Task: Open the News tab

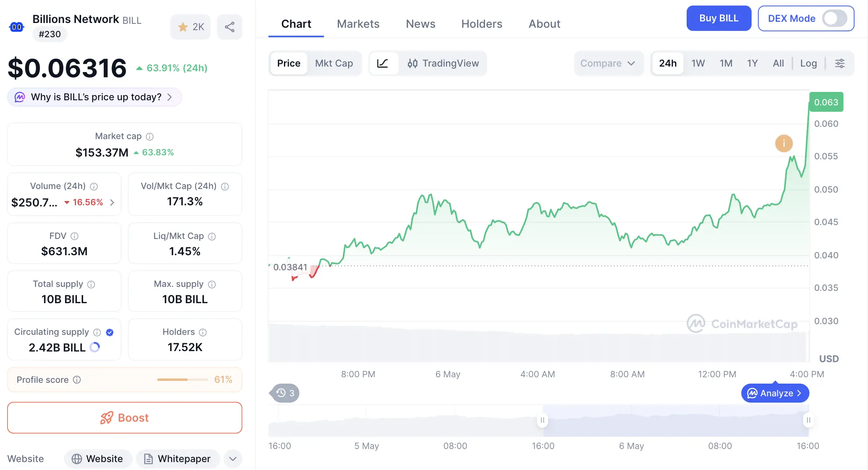Action: 421,24
